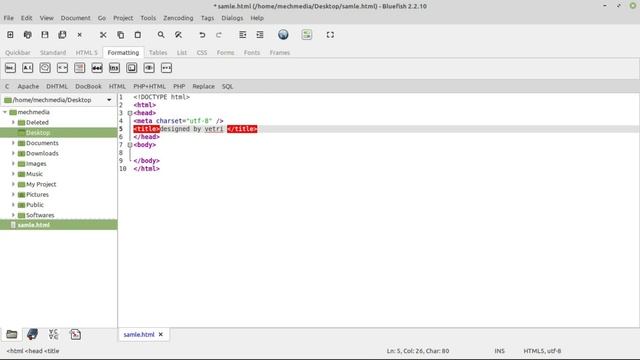
Task: Expand the Downloads folder
Action: click(13, 153)
